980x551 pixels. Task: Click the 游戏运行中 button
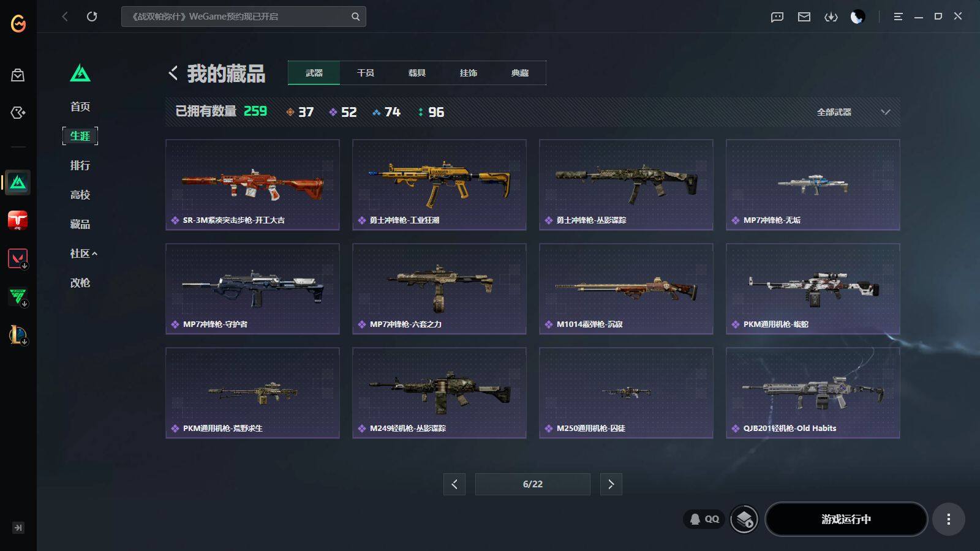click(846, 519)
